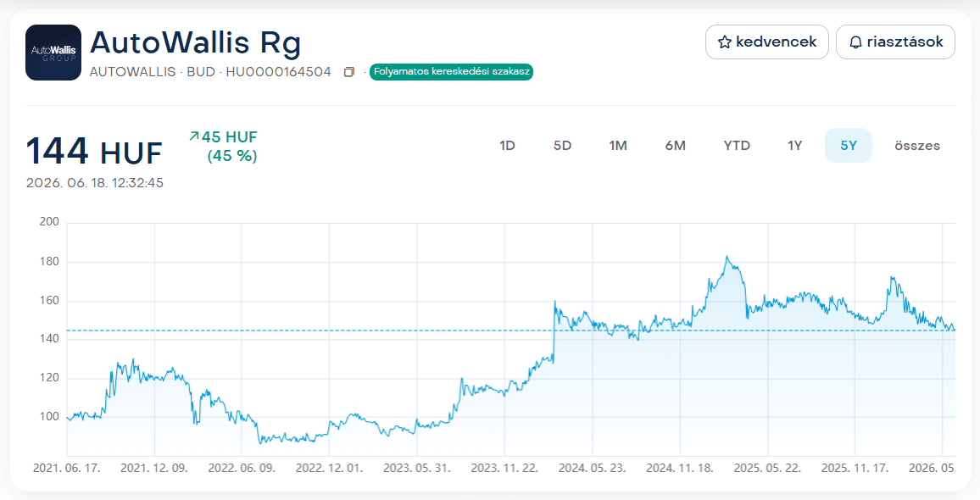Click the 200 y-axis label
Viewport: 980px width, 500px height.
[49, 223]
